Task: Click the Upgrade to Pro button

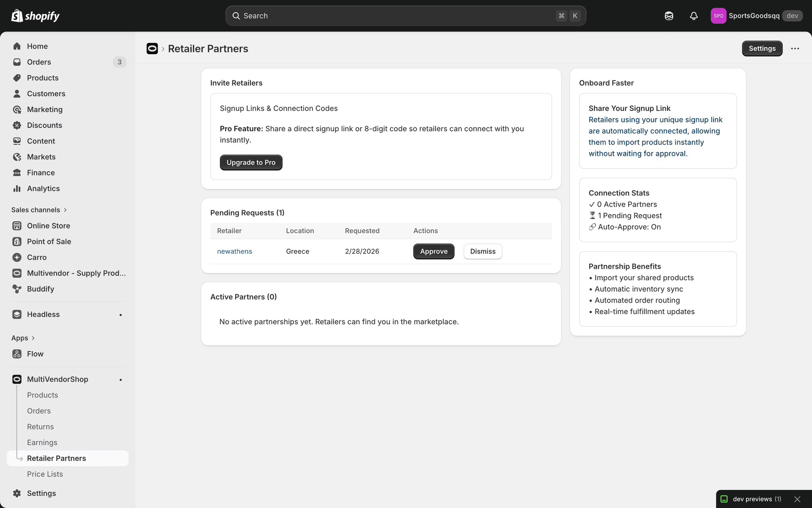Action: coord(251,162)
